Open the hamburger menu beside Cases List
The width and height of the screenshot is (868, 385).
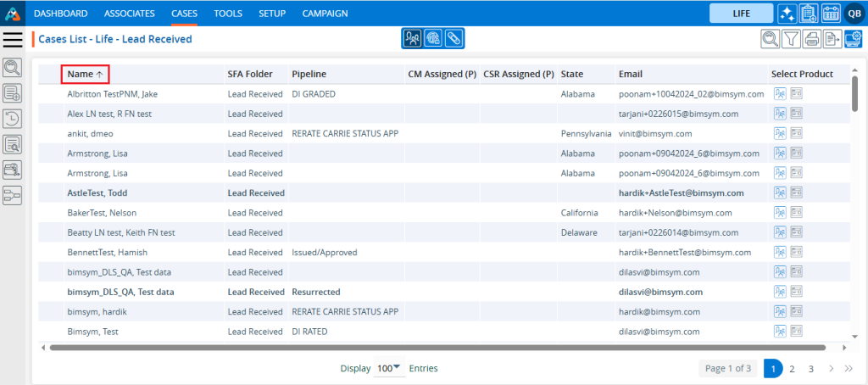[14, 39]
